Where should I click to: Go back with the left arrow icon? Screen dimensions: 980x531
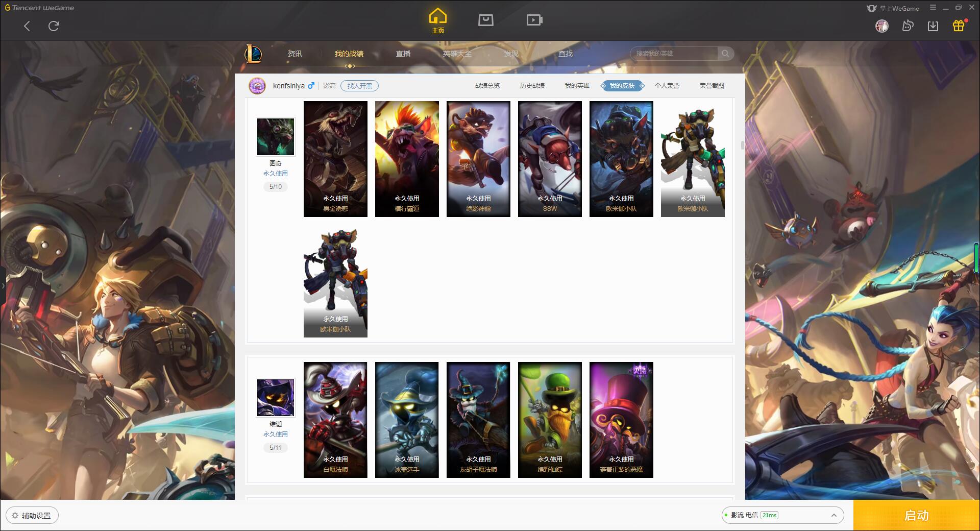tap(27, 26)
